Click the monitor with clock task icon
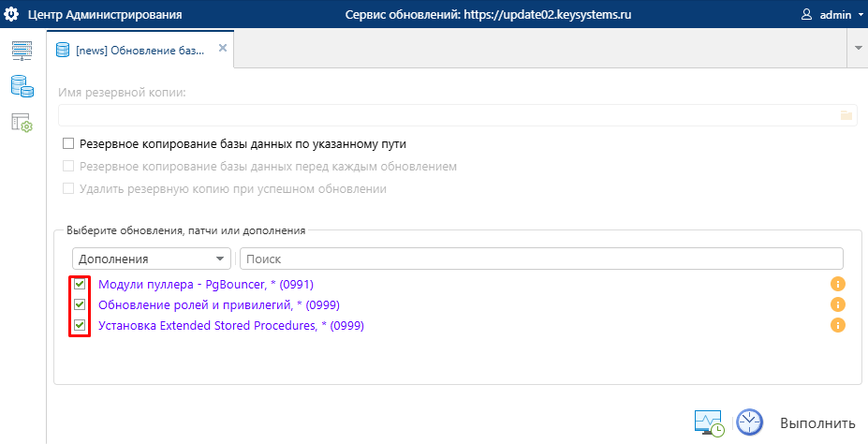This screenshot has width=868, height=444. pos(709,423)
